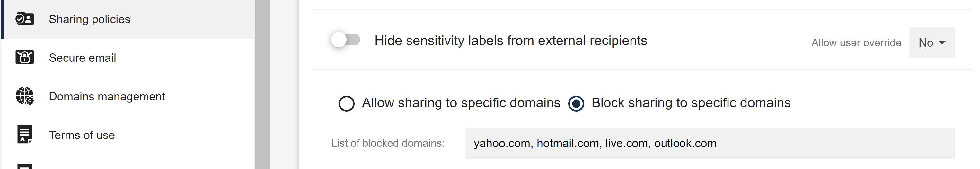Open the Allow user override No dropdown
980x169 pixels.
coord(932,43)
